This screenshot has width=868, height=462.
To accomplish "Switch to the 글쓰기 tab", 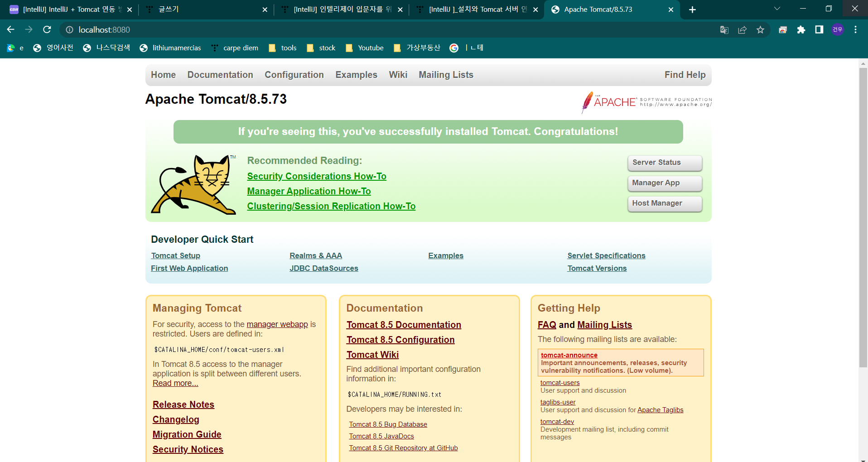I will point(206,10).
